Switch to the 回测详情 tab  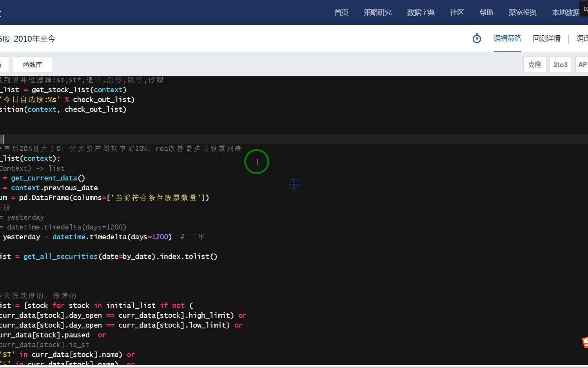546,38
